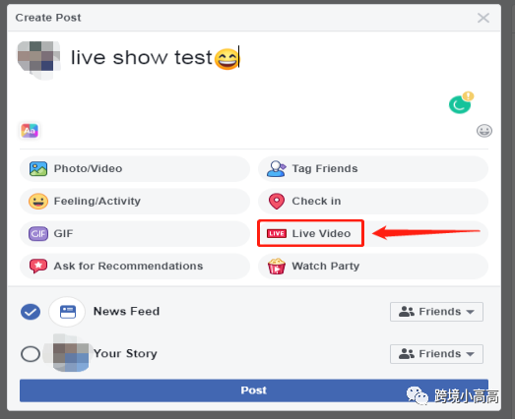Viewport: 515px width, 420px height.
Task: Select the Your Story radio button
Action: pyautogui.click(x=31, y=354)
